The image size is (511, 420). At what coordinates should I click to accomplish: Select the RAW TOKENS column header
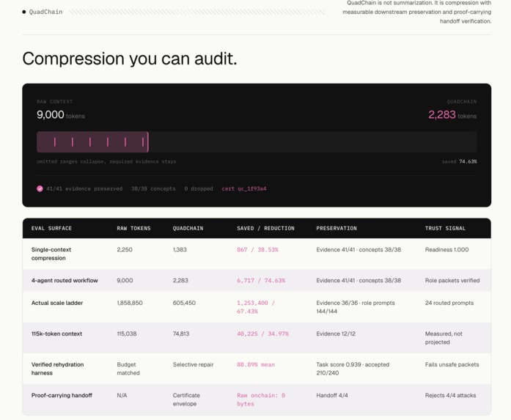(x=133, y=229)
